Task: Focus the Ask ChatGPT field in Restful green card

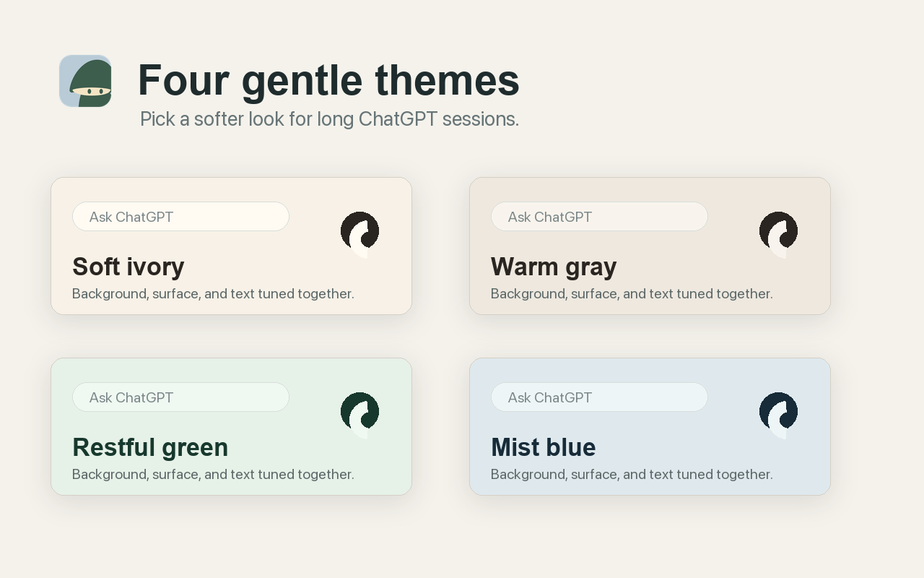Action: pos(180,397)
